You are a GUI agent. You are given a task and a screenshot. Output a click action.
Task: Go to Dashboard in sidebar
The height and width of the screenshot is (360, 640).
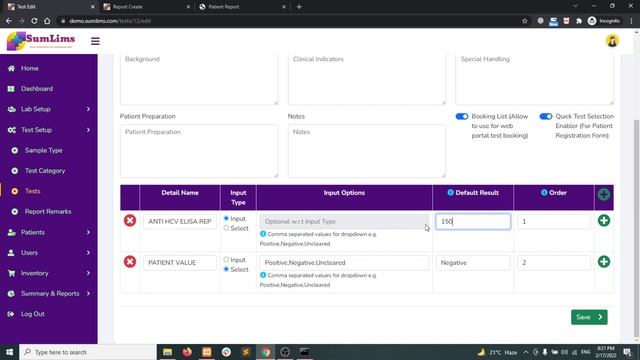click(37, 89)
